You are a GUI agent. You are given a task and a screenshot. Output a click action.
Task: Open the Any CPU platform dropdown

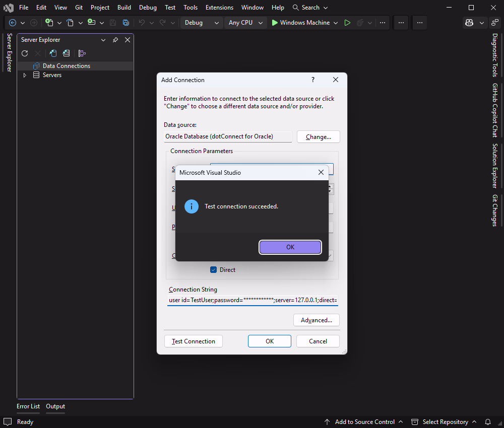tap(245, 23)
